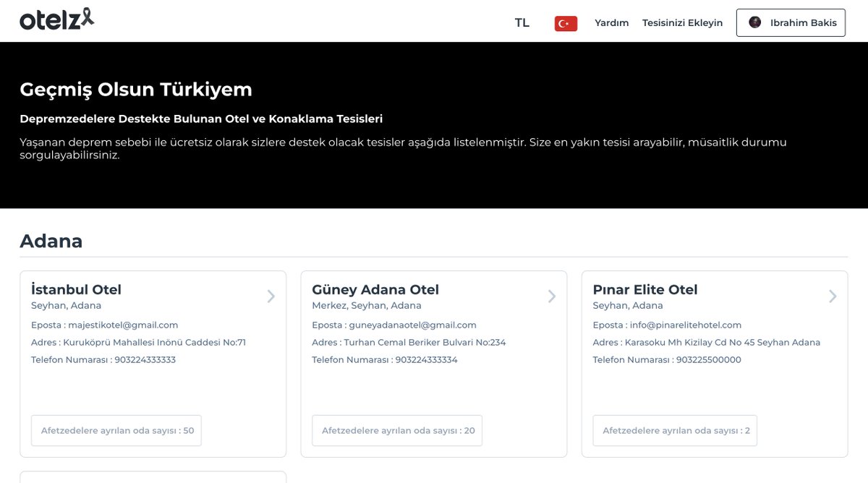
Task: Expand Pınar Elite Otel card chevron
Action: [x=833, y=296]
